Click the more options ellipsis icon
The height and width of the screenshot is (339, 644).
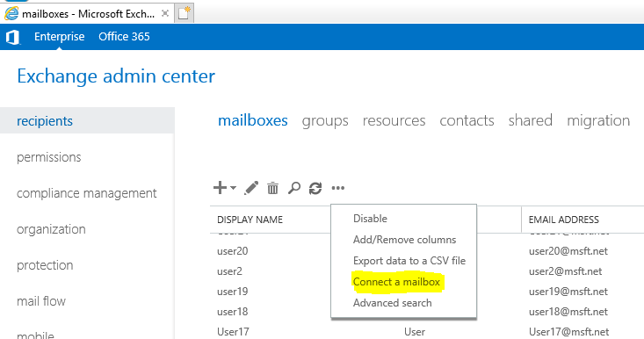coord(338,188)
